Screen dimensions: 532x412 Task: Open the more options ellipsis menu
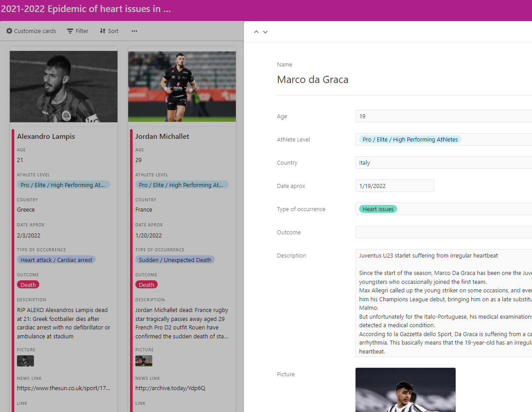pyautogui.click(x=134, y=31)
